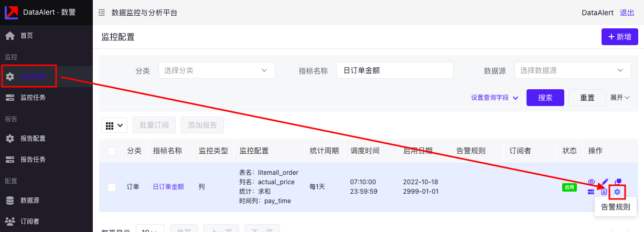Collapse the sidebar with the fold icon
Image resolution: width=644 pixels, height=232 pixels.
(102, 13)
